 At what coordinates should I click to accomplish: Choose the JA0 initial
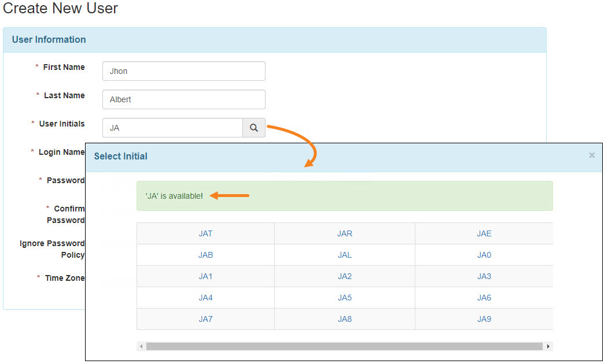[x=484, y=255]
